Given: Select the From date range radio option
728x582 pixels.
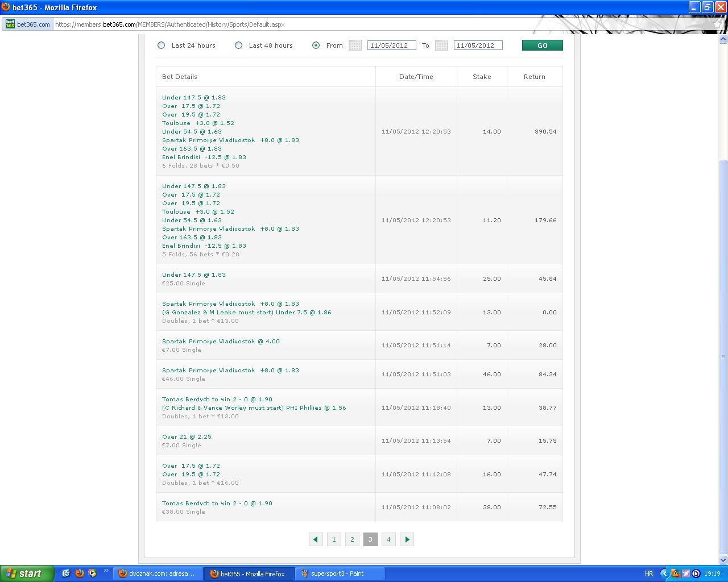Looking at the screenshot, I should (x=316, y=45).
